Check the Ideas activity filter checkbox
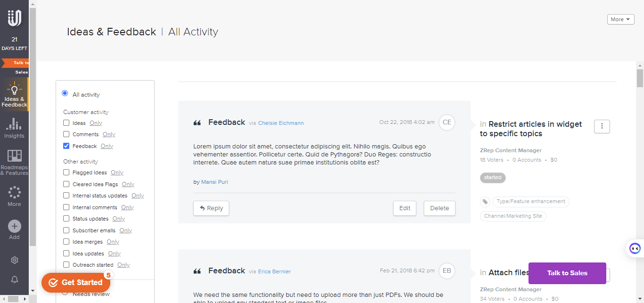Image resolution: width=644 pixels, height=303 pixels. pyautogui.click(x=66, y=123)
